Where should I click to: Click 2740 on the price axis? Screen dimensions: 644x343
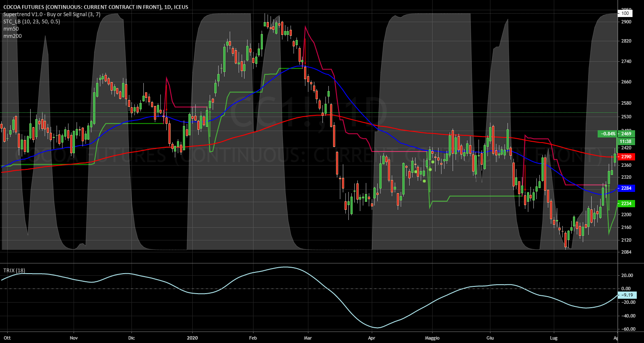coord(626,62)
